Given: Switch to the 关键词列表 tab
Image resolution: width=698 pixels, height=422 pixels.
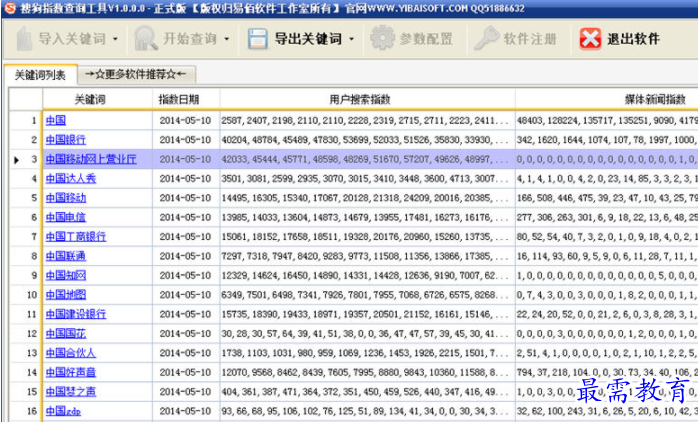Looking at the screenshot, I should click(39, 75).
